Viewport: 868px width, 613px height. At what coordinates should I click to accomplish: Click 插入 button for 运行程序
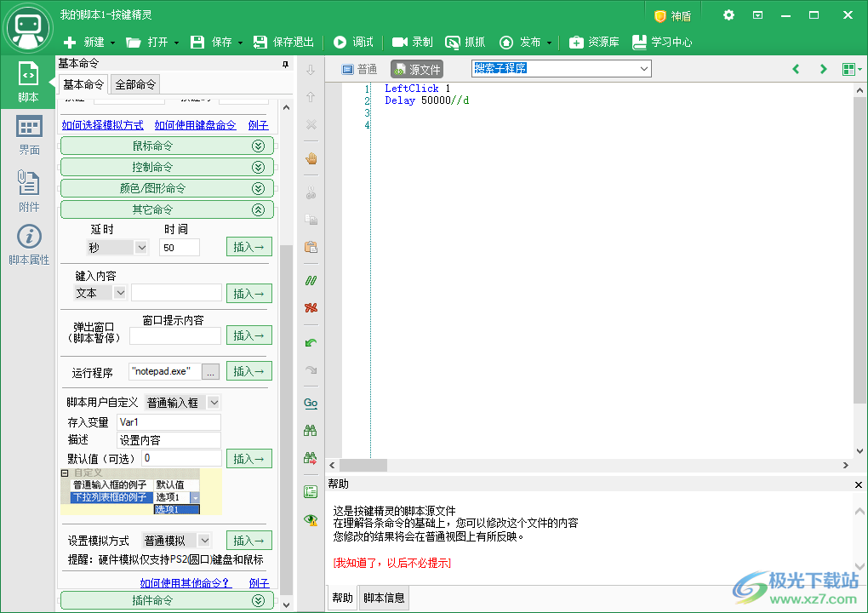(x=249, y=371)
